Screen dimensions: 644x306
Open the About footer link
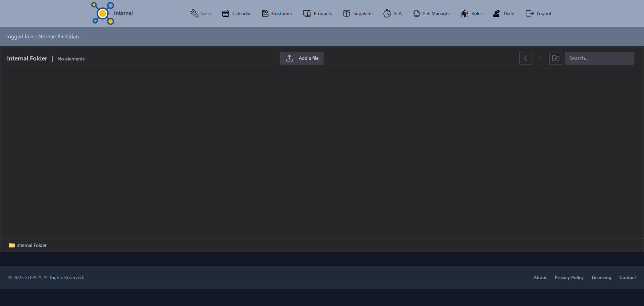(x=540, y=277)
